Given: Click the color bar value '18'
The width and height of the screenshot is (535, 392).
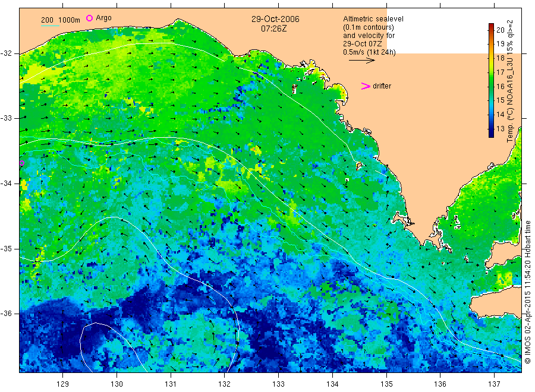Looking at the screenshot, I should [x=500, y=58].
